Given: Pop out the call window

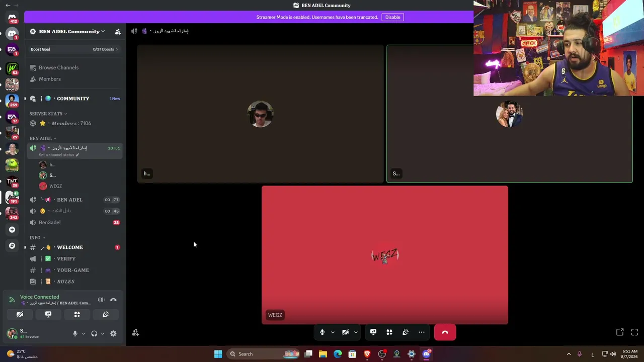Looking at the screenshot, I should coord(620,332).
